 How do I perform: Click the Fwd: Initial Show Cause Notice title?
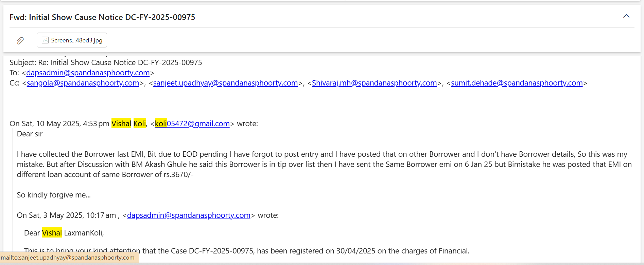102,17
